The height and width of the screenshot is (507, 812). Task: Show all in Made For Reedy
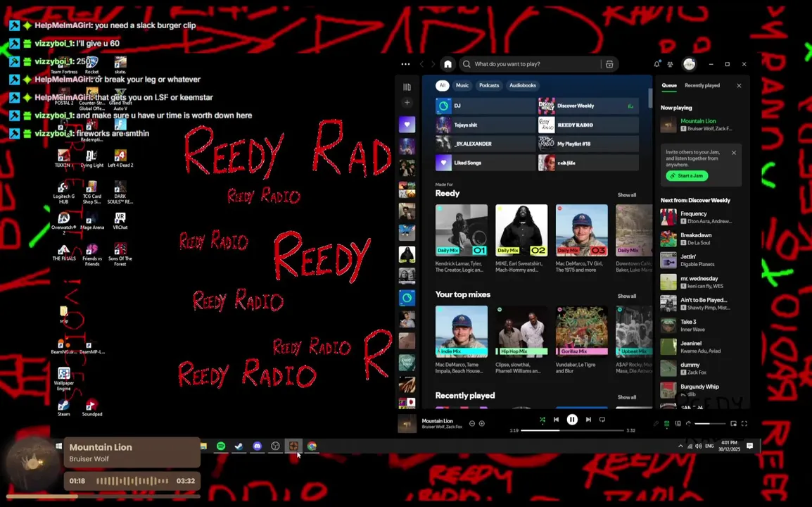click(x=627, y=196)
